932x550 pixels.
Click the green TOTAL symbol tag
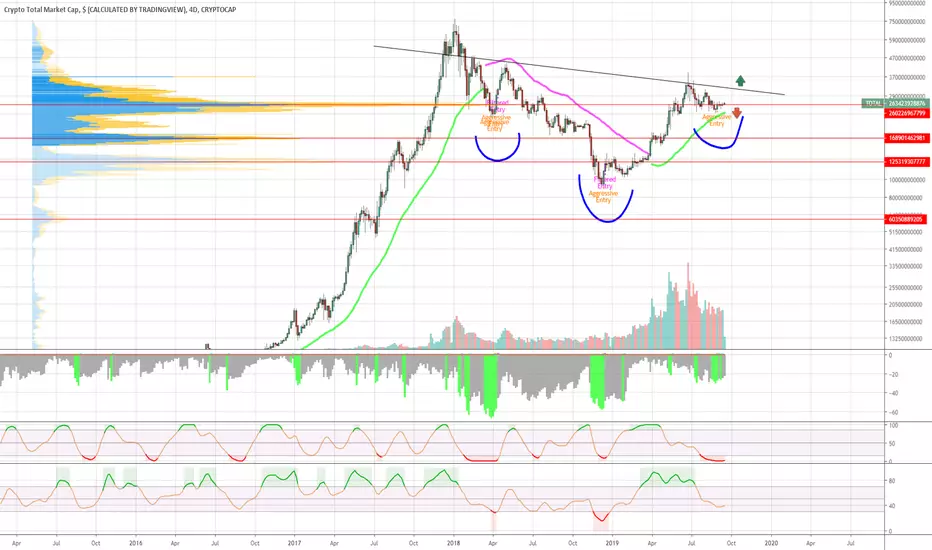coord(873,103)
